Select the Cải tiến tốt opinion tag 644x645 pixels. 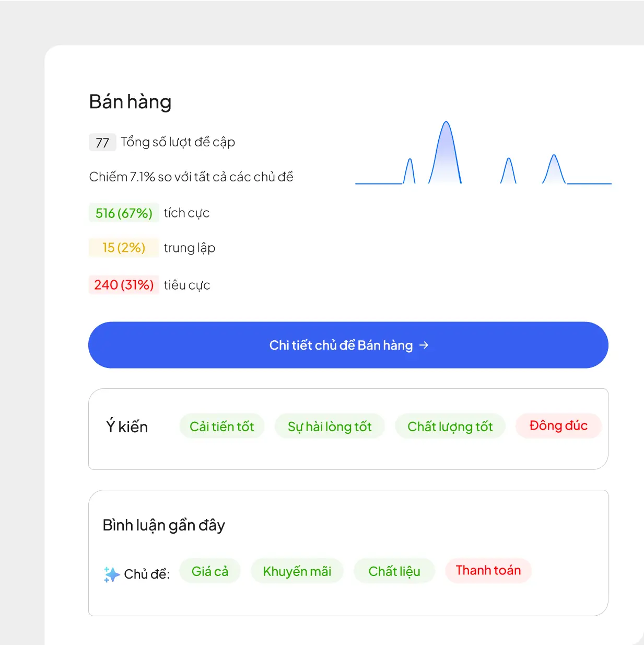pos(222,427)
